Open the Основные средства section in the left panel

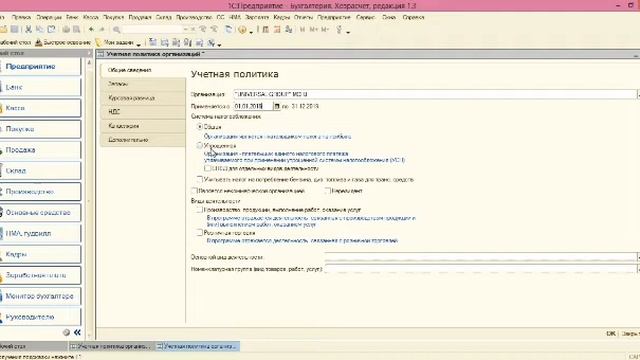(x=40, y=213)
